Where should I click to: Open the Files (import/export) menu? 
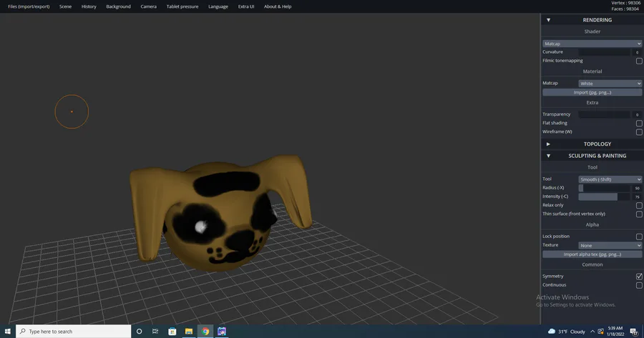tap(29, 6)
